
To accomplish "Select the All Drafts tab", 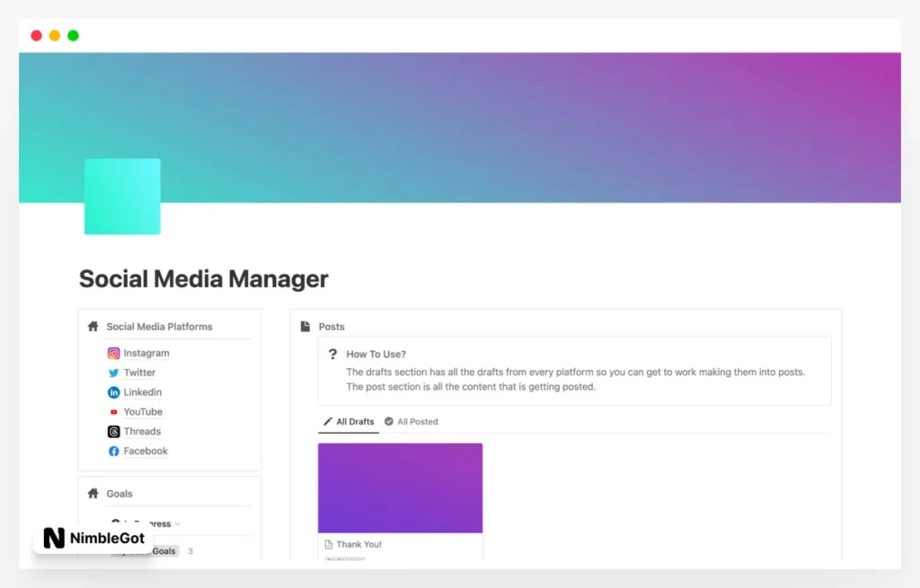I will coord(354,421).
